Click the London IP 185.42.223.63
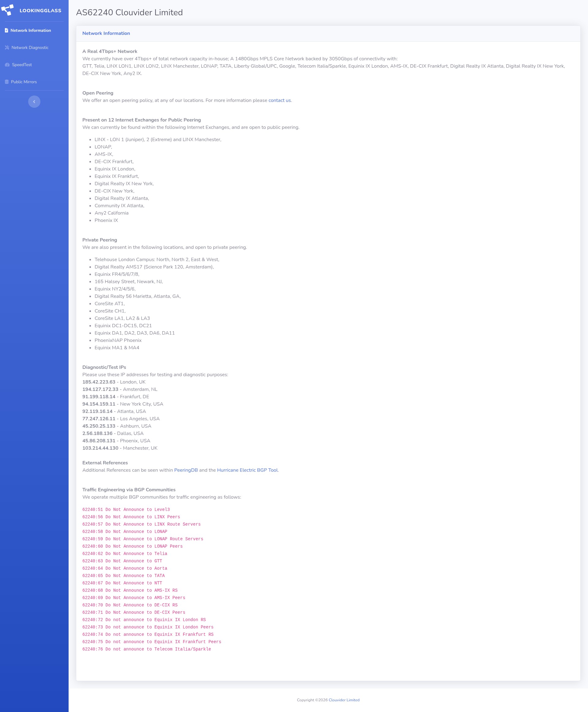Image resolution: width=588 pixels, height=712 pixels. [99, 382]
